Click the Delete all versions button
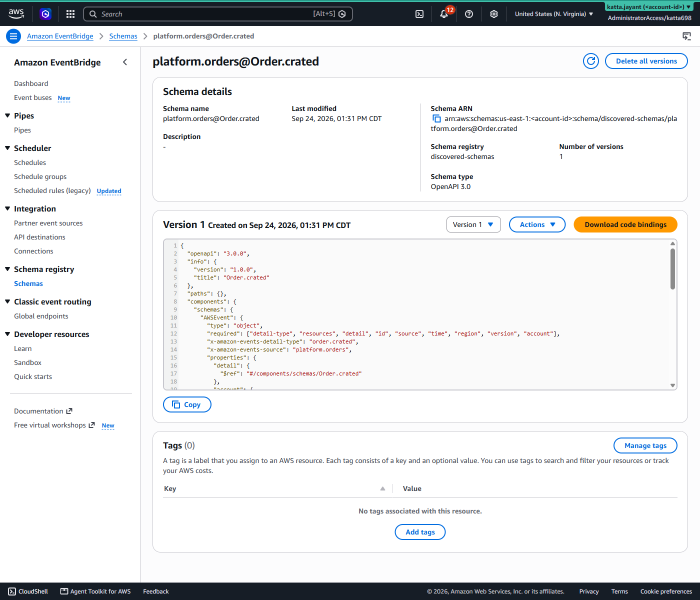700x600 pixels. point(646,61)
